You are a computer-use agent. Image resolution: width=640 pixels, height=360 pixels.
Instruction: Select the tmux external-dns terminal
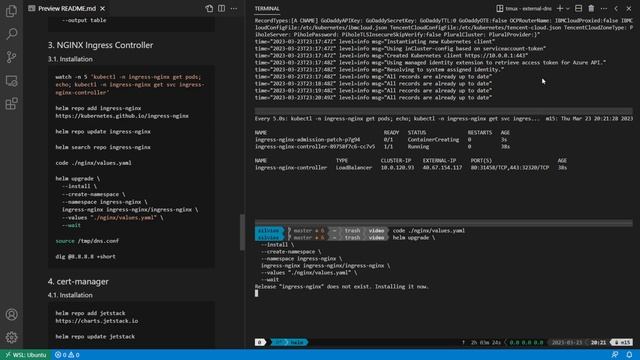[x=524, y=8]
